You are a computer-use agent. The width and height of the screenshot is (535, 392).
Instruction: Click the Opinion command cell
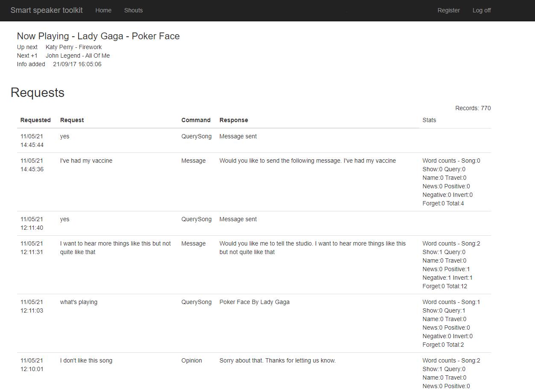(x=192, y=360)
